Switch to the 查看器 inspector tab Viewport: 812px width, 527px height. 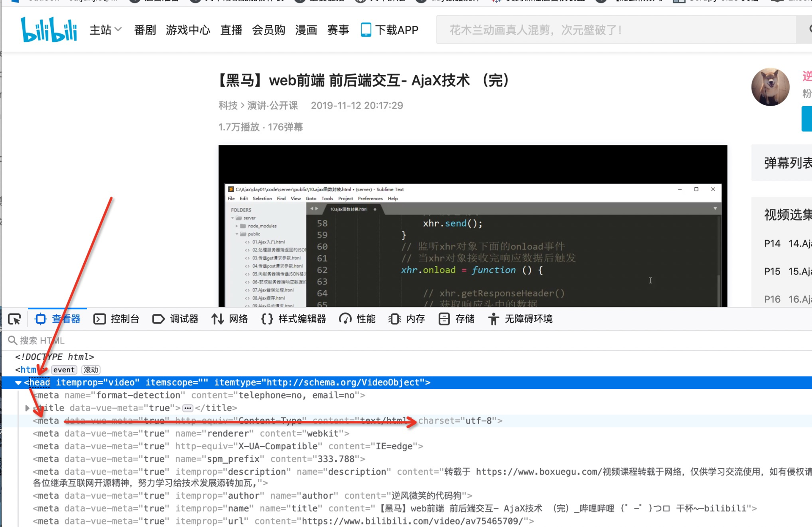pos(58,319)
